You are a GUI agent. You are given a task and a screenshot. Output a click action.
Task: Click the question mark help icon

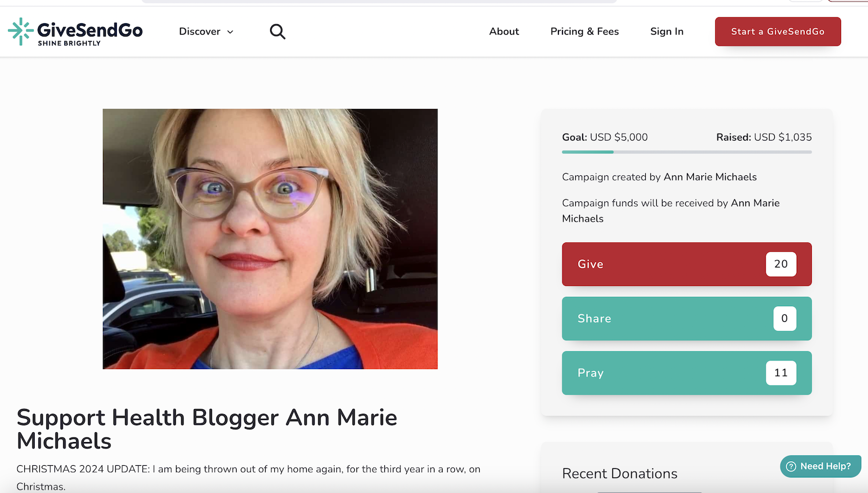(x=791, y=466)
